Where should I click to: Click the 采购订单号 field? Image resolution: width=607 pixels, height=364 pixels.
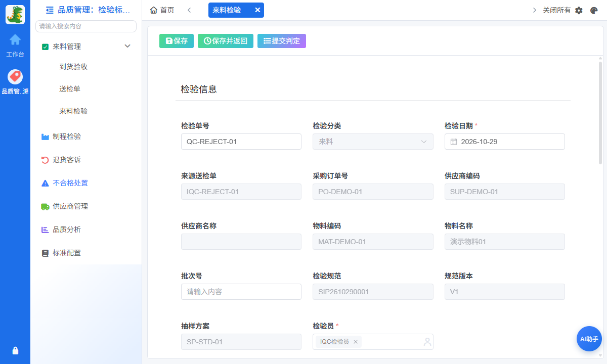coord(373,192)
